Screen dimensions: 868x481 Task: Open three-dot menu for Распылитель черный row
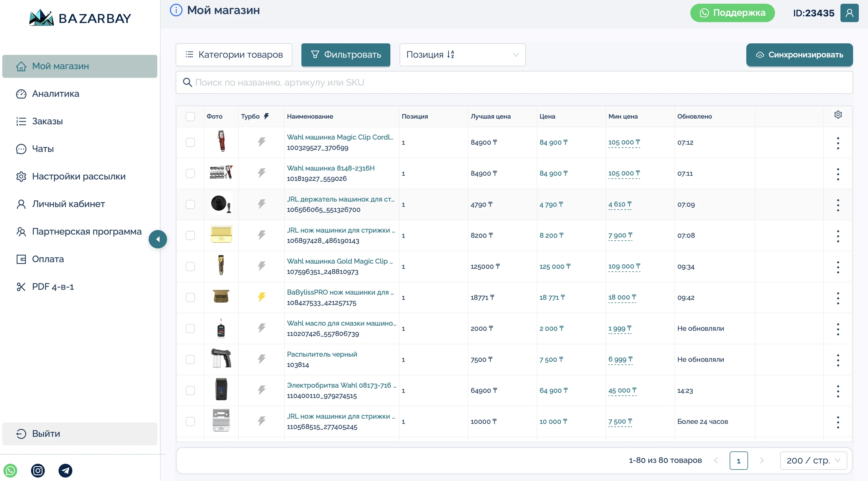tap(838, 360)
